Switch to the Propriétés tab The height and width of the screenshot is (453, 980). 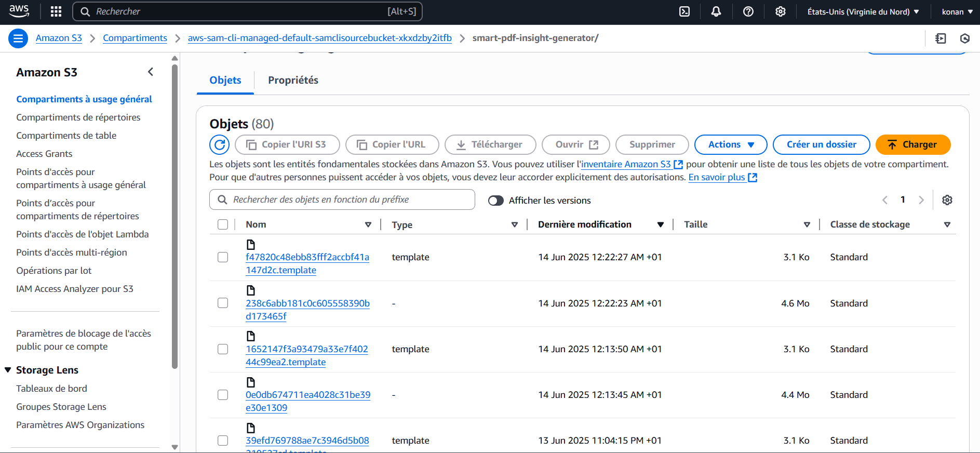pyautogui.click(x=293, y=80)
